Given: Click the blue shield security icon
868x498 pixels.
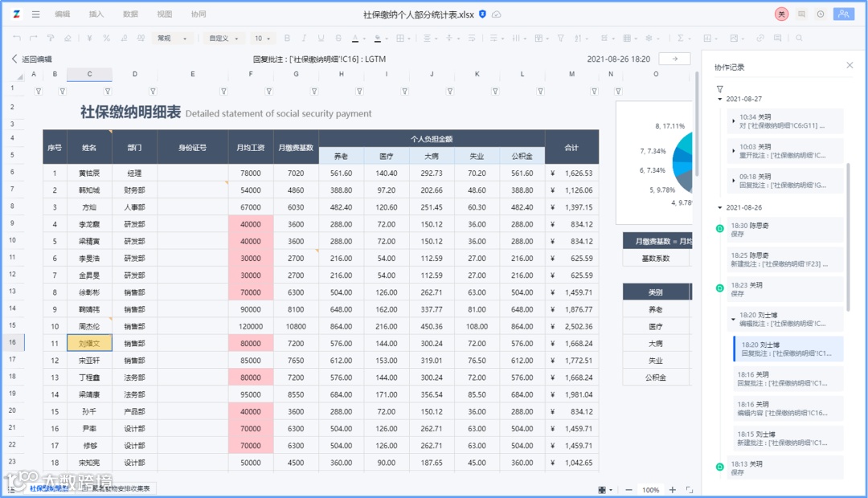Looking at the screenshot, I should [483, 14].
